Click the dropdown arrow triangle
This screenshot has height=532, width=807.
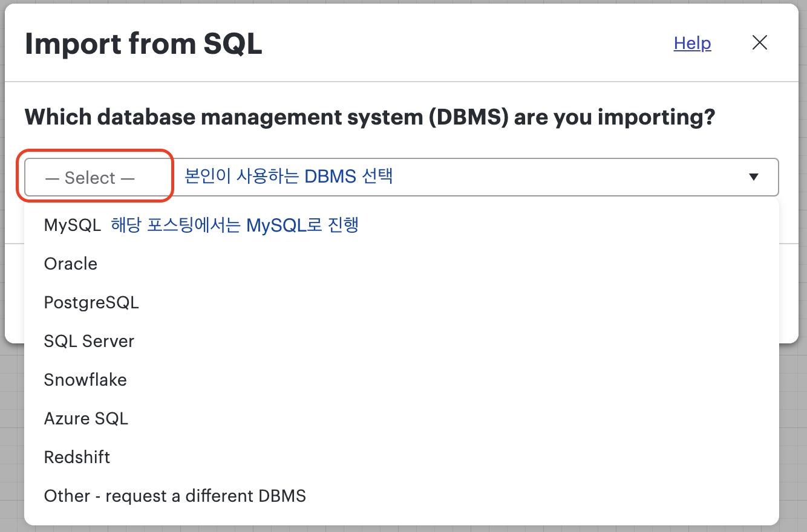coord(753,177)
